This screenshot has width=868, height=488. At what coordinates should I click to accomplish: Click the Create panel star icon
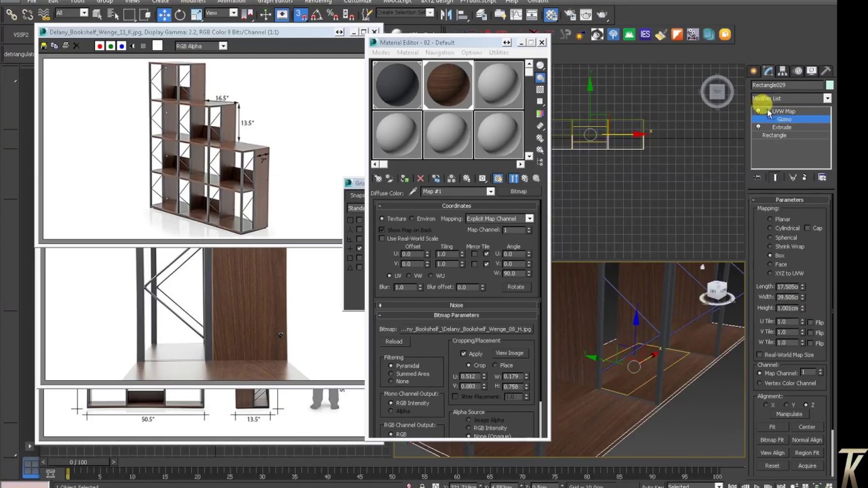pos(753,70)
